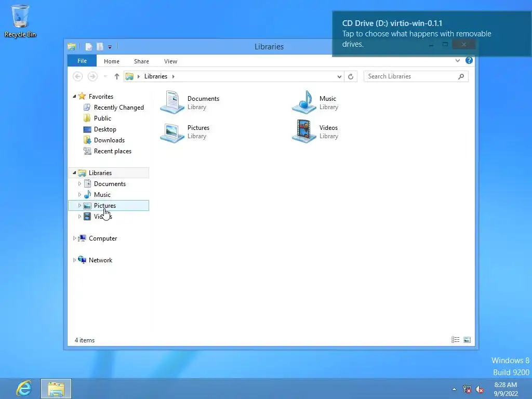This screenshot has width=532, height=399.
Task: Select the Videos library icon
Action: click(x=304, y=131)
